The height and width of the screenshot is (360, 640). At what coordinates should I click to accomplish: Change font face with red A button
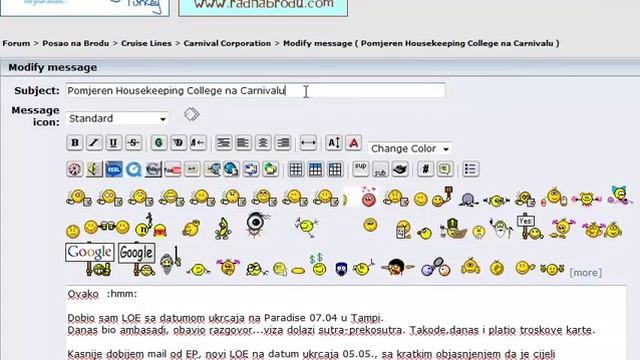point(353,143)
